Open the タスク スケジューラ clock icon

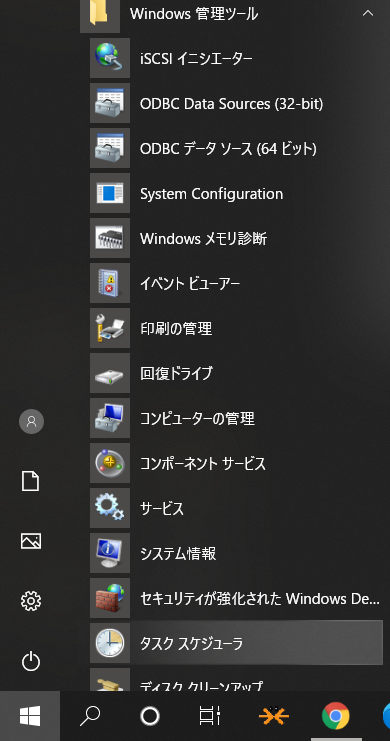(x=110, y=643)
